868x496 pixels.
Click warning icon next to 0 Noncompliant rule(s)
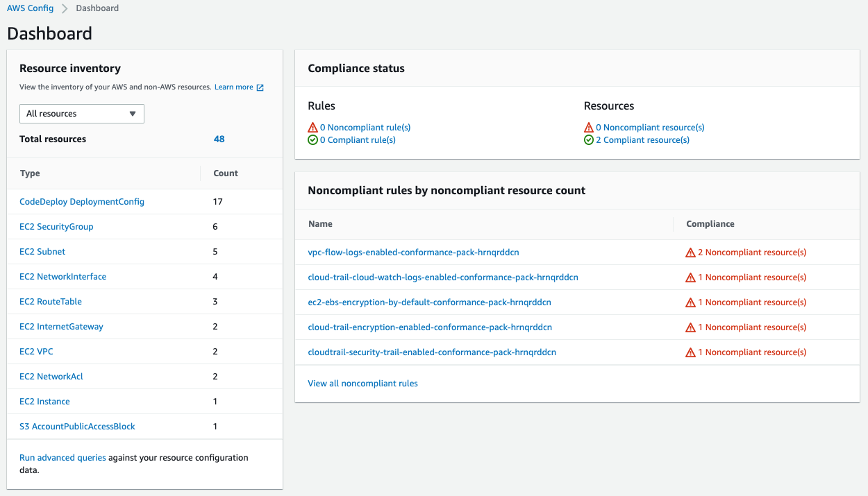(x=312, y=128)
